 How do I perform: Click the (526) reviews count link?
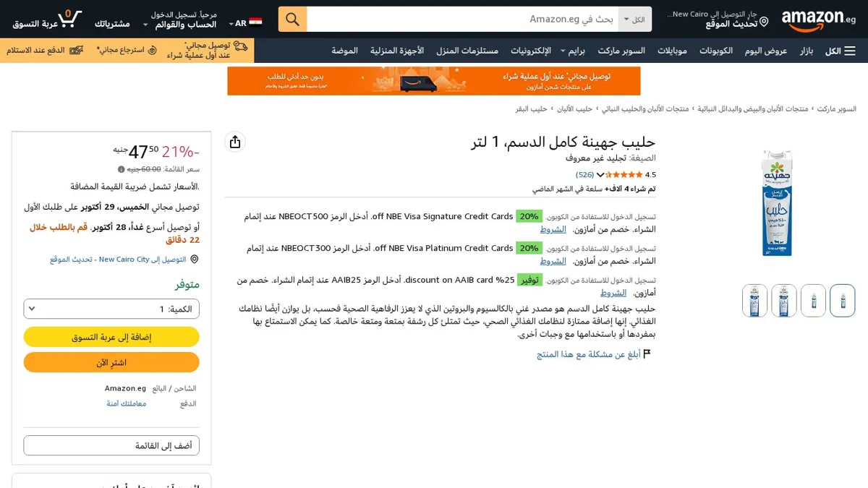tap(584, 174)
